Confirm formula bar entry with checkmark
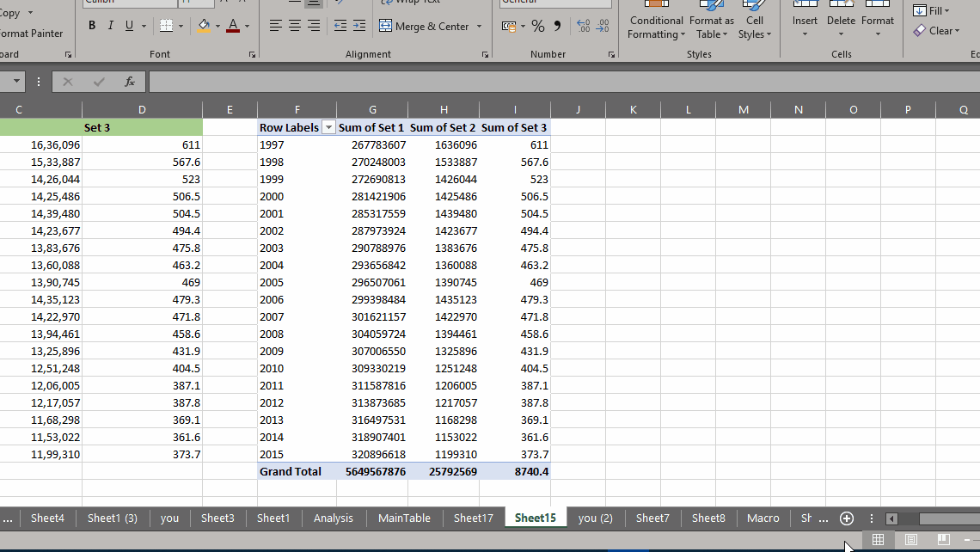The height and width of the screenshot is (552, 980). [99, 82]
